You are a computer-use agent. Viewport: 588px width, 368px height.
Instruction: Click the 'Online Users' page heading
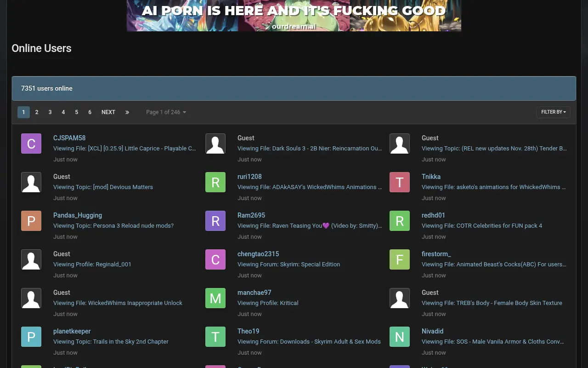(41, 48)
